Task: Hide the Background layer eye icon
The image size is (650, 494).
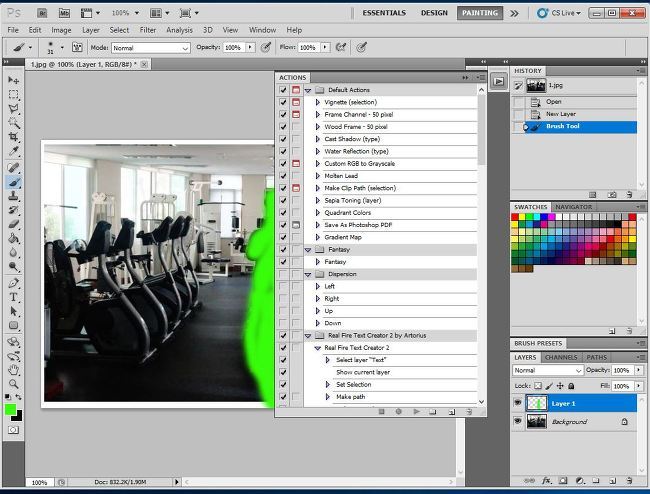Action: [517, 421]
